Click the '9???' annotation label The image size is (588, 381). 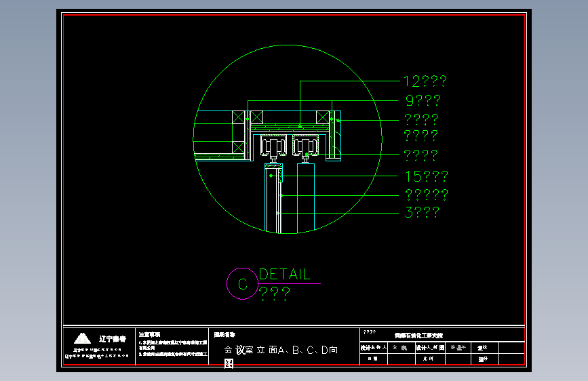(x=423, y=100)
